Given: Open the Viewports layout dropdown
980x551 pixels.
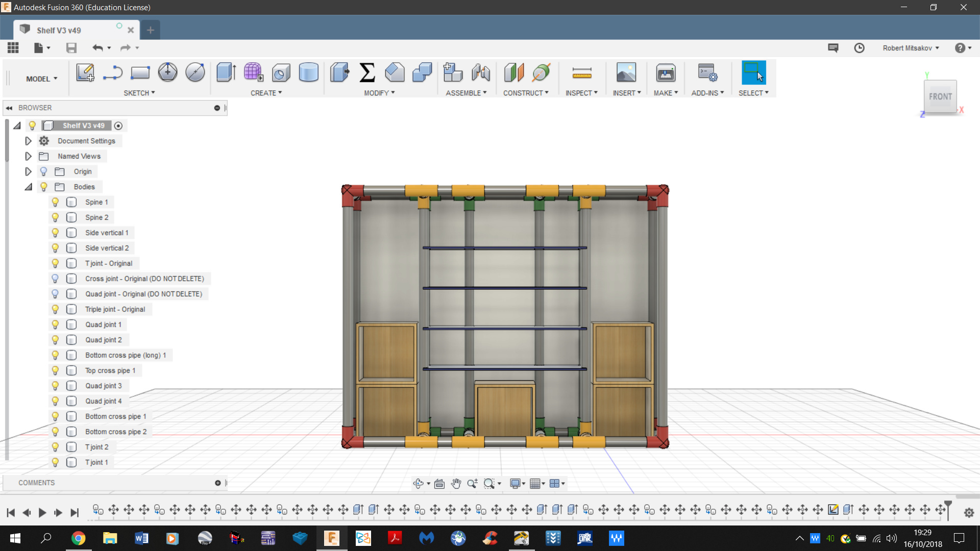Looking at the screenshot, I should coord(557,484).
